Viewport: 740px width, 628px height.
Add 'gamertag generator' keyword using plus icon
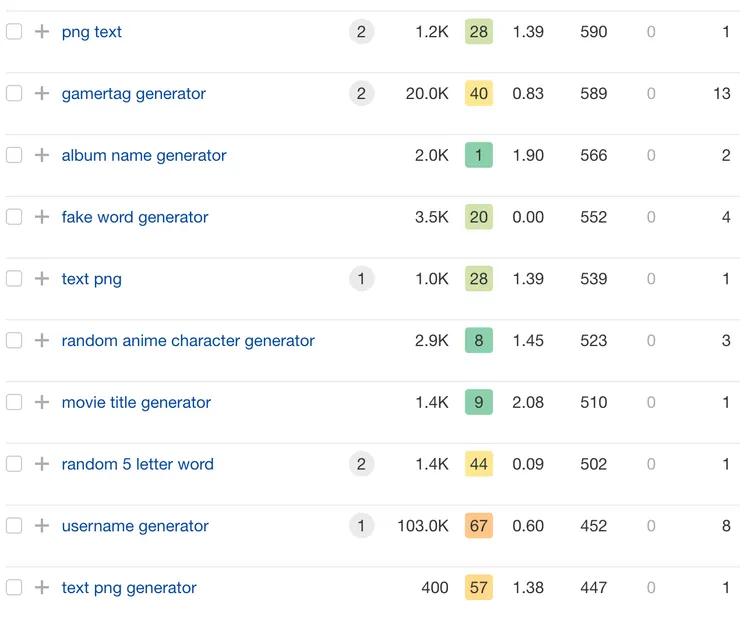(42, 94)
